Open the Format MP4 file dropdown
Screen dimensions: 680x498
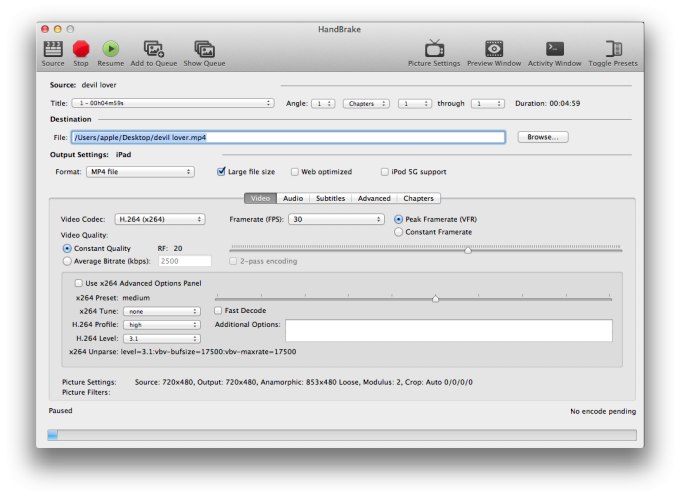[x=140, y=172]
